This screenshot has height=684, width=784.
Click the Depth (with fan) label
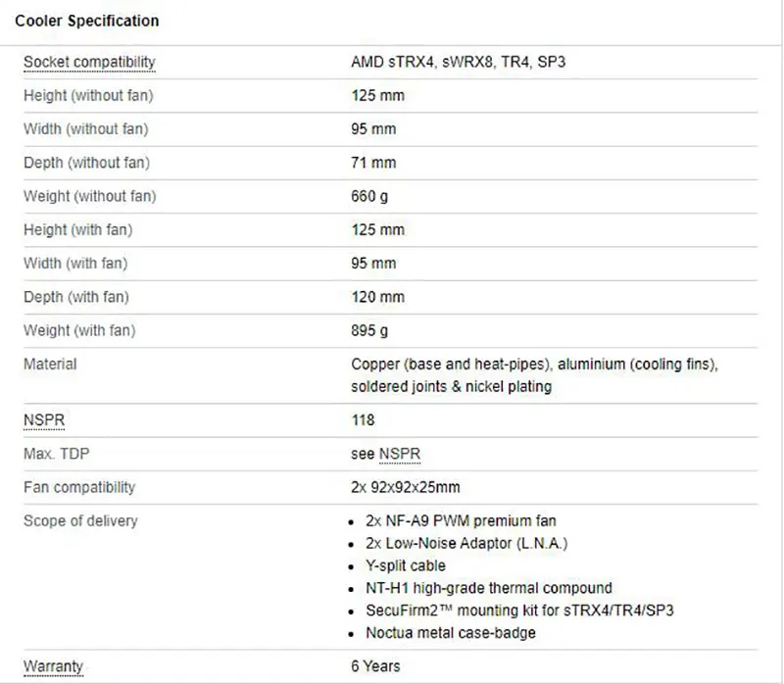click(75, 297)
